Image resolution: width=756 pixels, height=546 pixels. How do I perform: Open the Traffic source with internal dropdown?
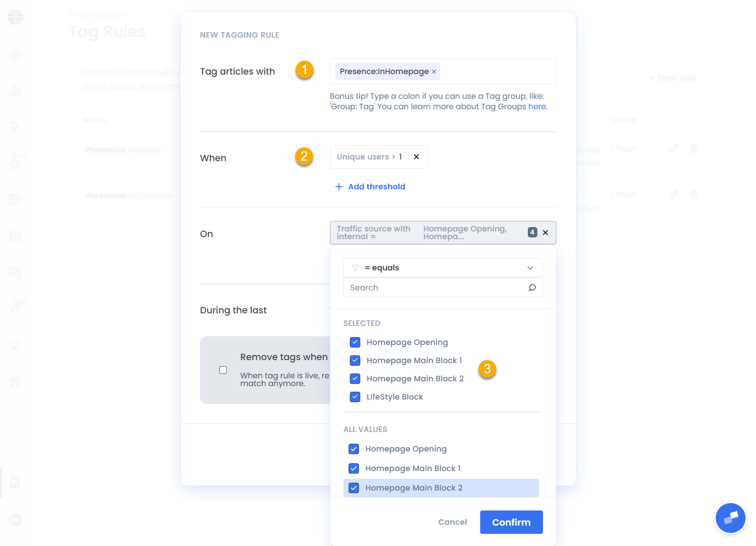(429, 233)
